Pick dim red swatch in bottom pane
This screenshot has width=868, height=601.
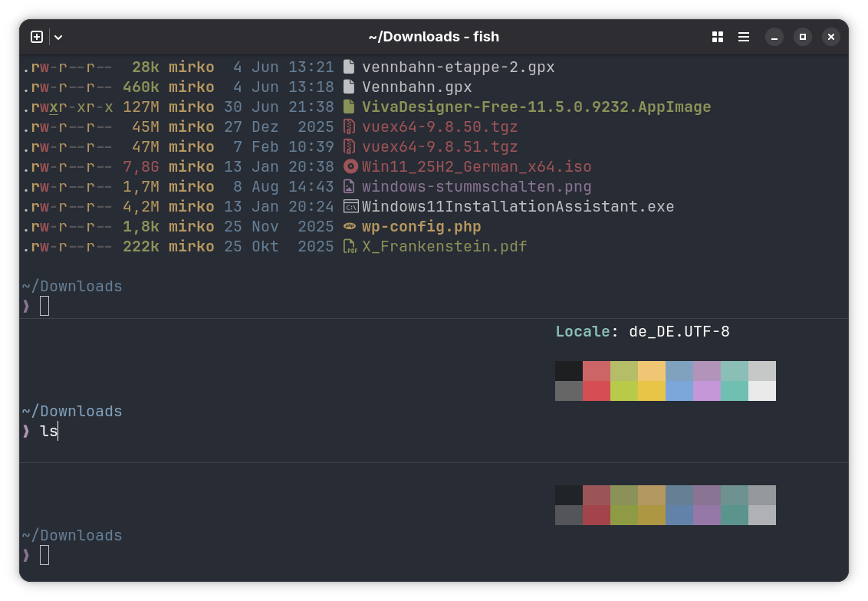click(x=597, y=495)
